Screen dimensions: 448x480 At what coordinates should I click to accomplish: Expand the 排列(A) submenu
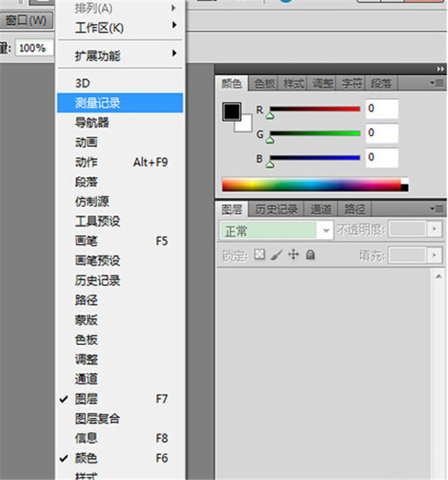click(120, 8)
